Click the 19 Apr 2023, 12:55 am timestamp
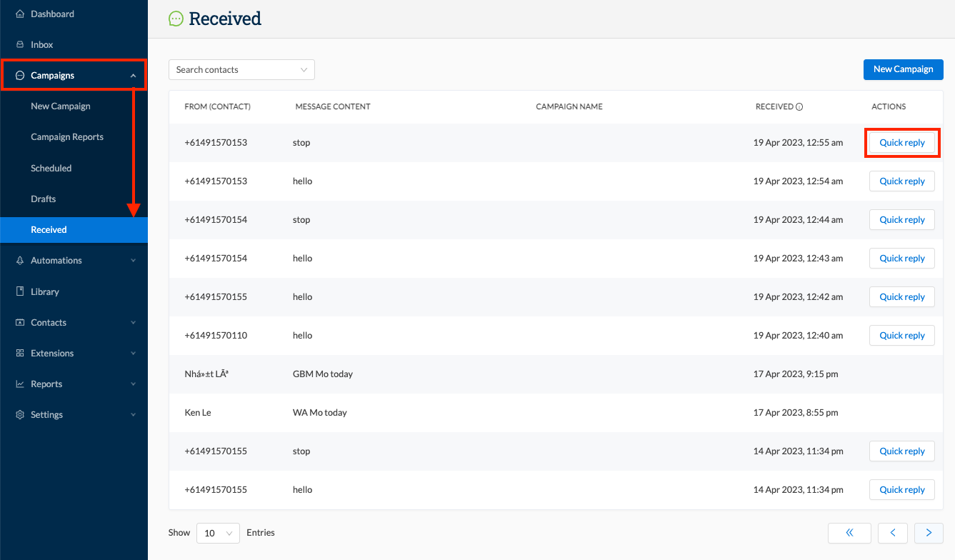The image size is (955, 560). pos(798,143)
